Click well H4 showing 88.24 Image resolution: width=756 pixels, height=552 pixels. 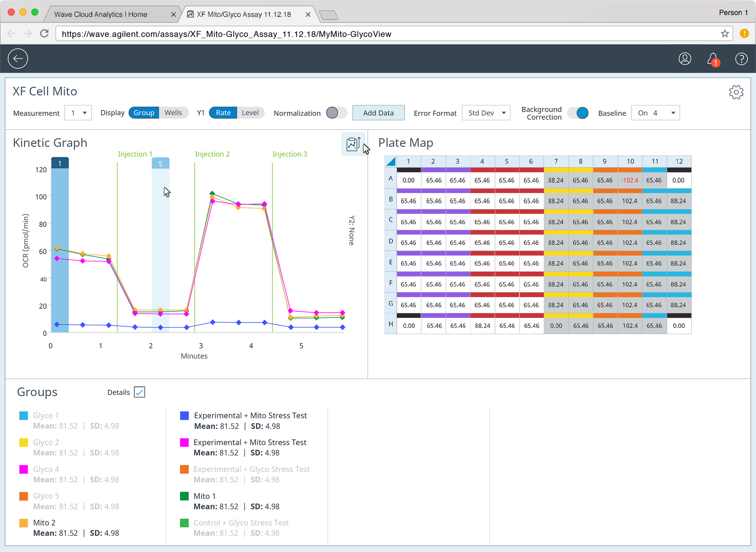(482, 325)
